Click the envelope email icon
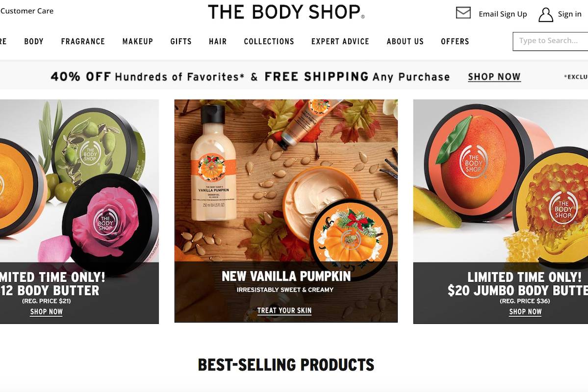Image resolution: width=588 pixels, height=392 pixels. pyautogui.click(x=463, y=13)
